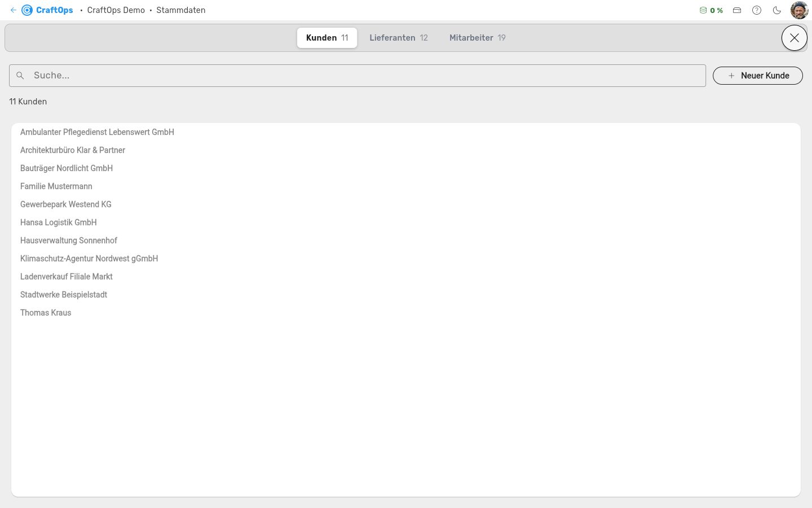
Task: Switch to the Mitarbeiter tab
Action: pyautogui.click(x=478, y=38)
